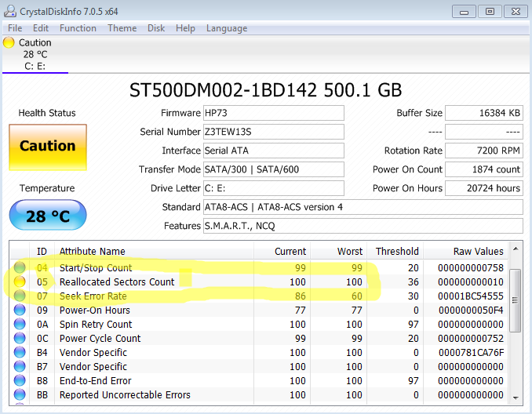This screenshot has width=532, height=414.
Task: Click the dashed blank field under Buffer Size
Action: 484,132
